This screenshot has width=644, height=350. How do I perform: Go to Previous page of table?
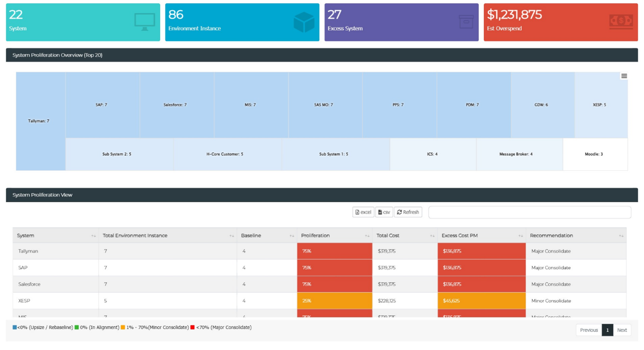coord(589,330)
